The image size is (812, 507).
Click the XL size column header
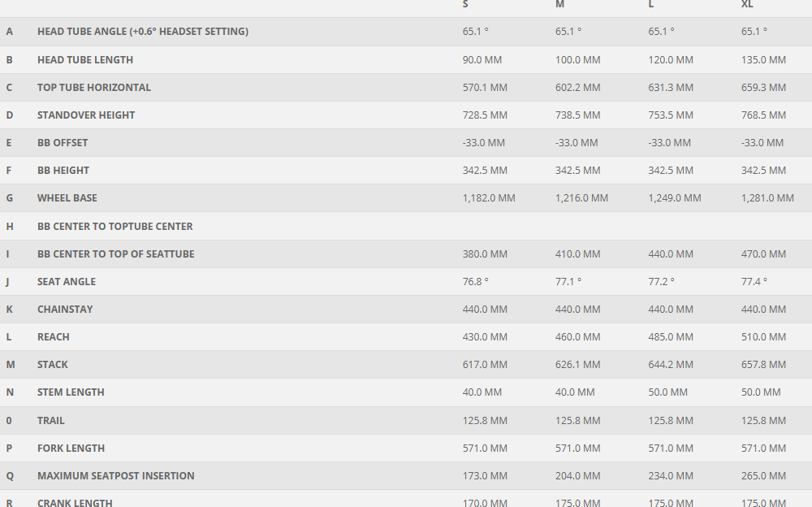(747, 5)
